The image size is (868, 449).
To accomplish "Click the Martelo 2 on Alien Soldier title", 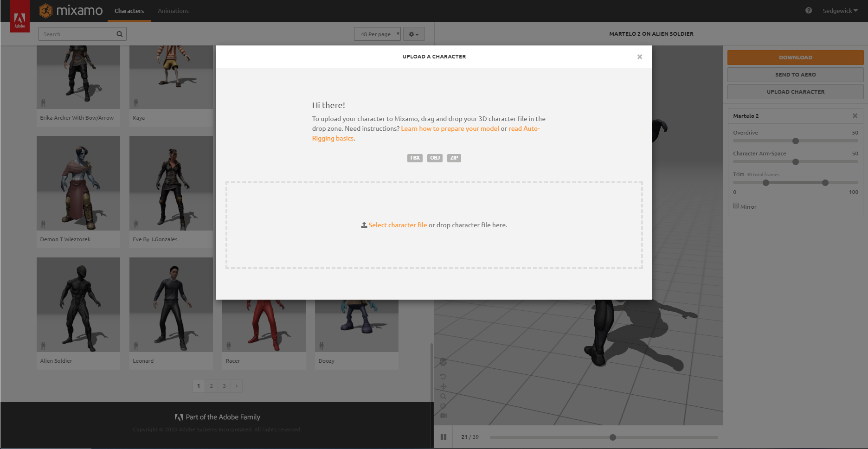I will click(651, 34).
